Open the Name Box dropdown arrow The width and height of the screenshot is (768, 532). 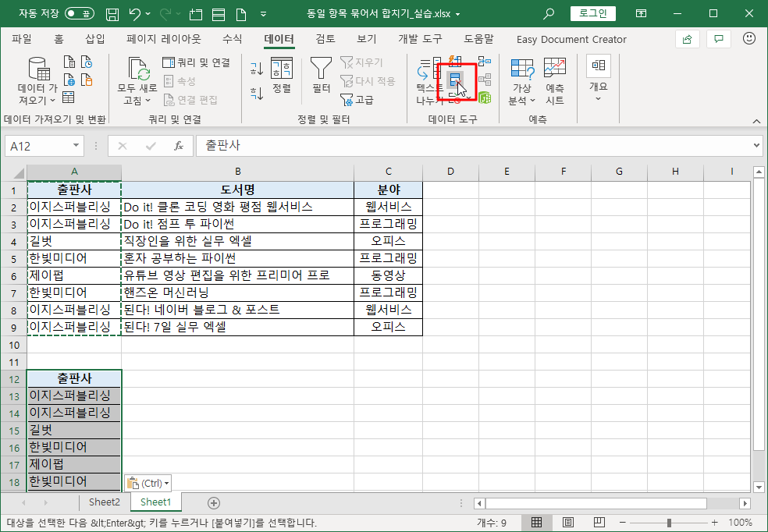coord(76,145)
